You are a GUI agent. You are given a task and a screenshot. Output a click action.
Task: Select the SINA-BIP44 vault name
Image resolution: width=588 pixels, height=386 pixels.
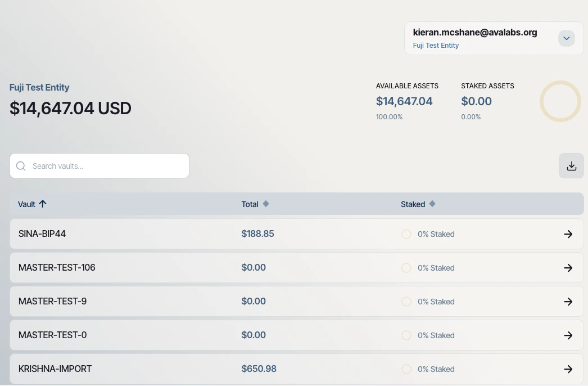[x=42, y=234]
